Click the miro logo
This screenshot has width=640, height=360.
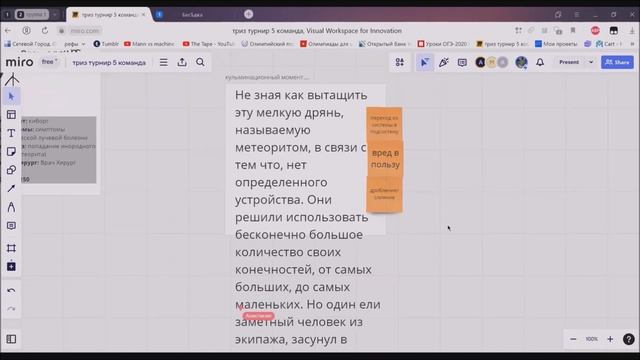pos(19,62)
